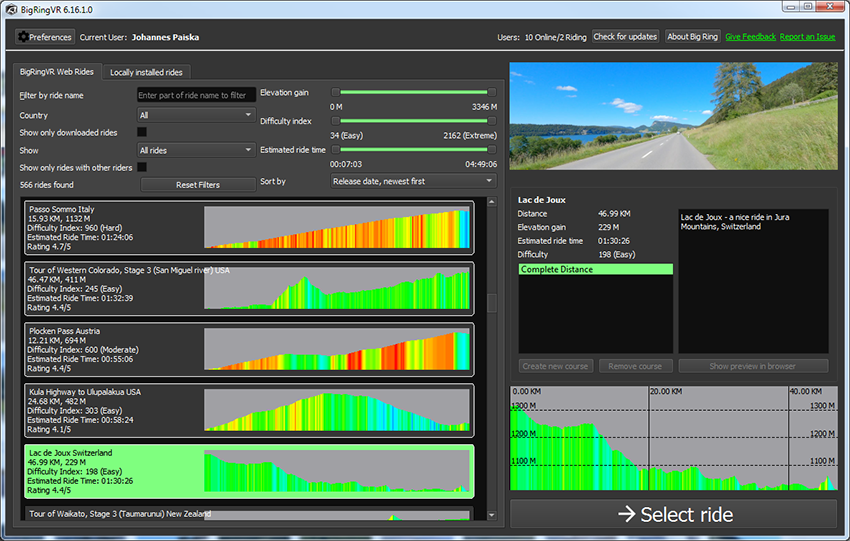Click Difficulty index slider maximum handle
Viewport: 850px width, 541px height.
492,120
